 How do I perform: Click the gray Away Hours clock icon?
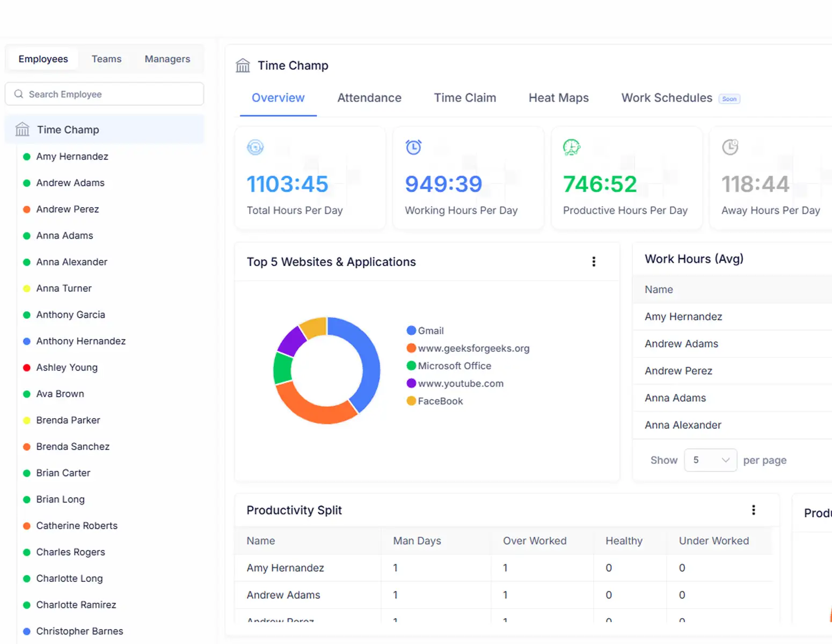click(730, 147)
